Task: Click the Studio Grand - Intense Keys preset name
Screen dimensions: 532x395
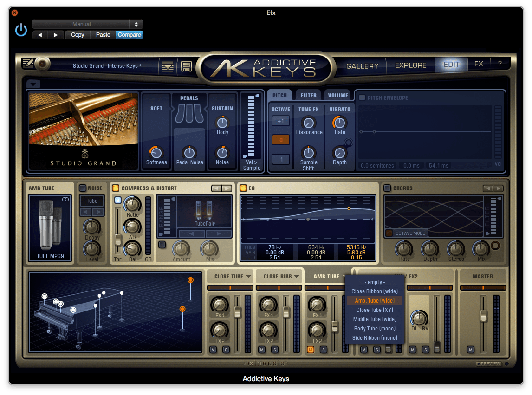Action: tap(107, 66)
